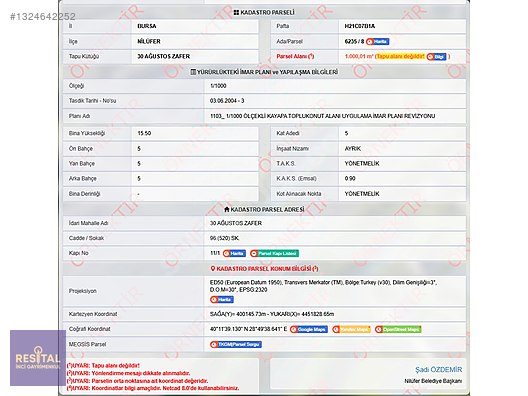
Task: Click the blue Bilgi button beside Parsel Alanı
Action: (436, 57)
